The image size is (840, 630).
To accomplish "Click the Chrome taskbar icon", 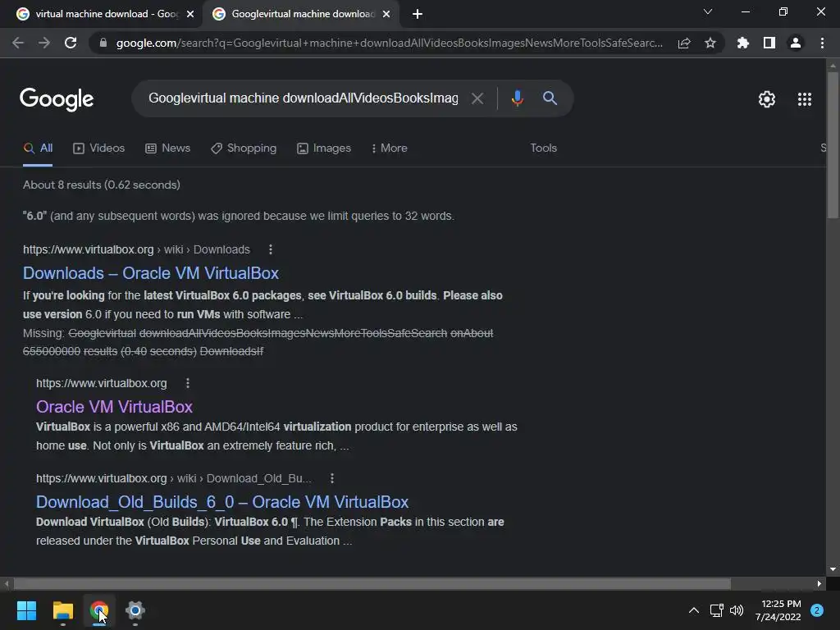I will point(99,610).
